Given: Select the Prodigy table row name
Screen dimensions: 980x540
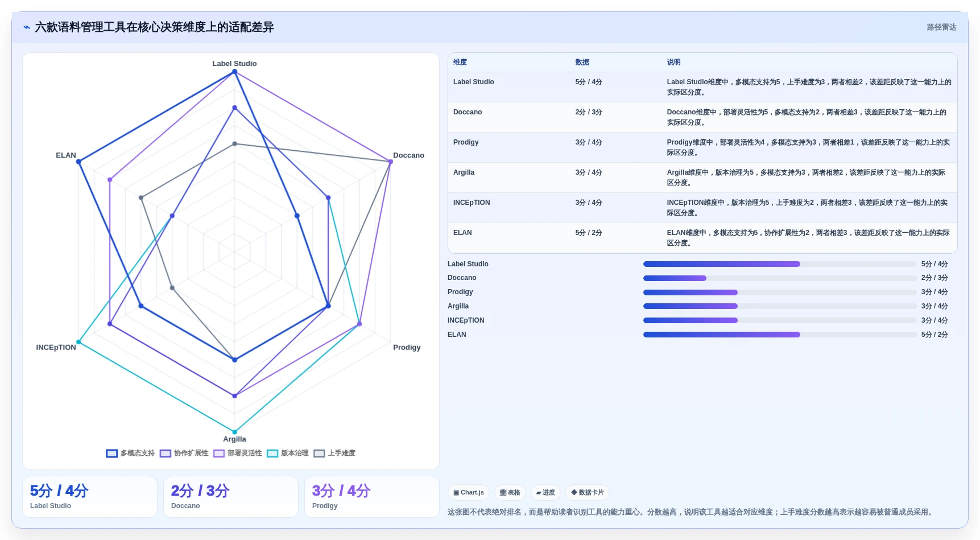Looking at the screenshot, I should (x=466, y=142).
